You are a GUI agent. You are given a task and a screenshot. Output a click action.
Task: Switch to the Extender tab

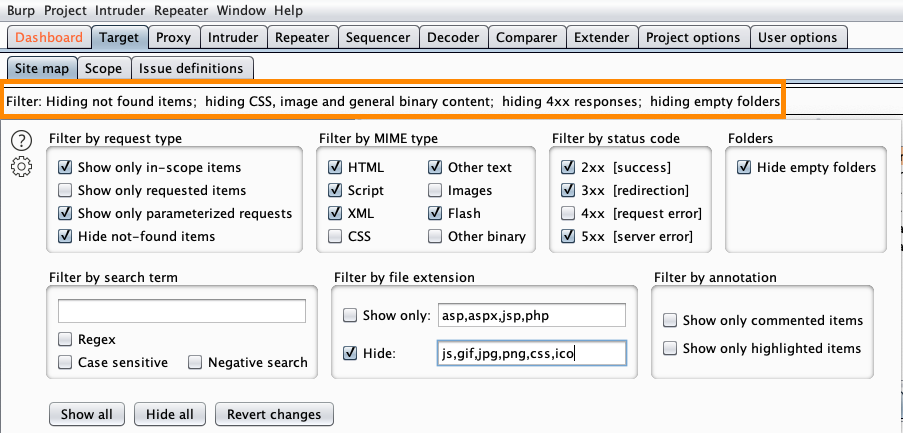click(x=602, y=38)
